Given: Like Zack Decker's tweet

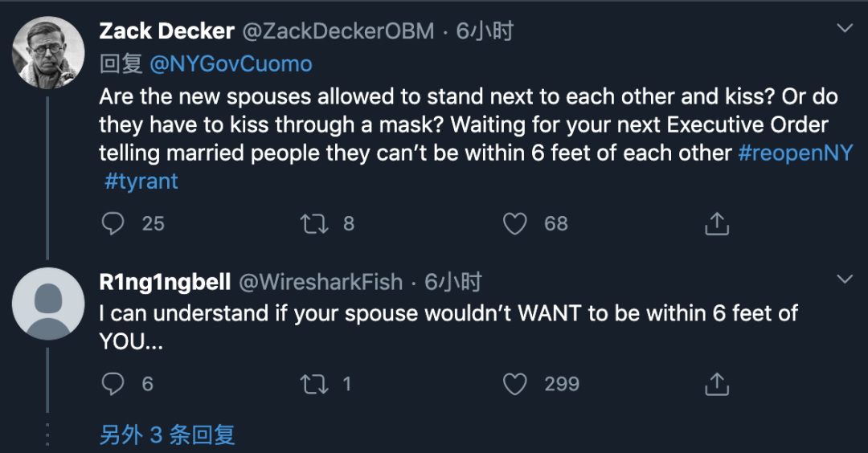Looking at the screenshot, I should pyautogui.click(x=515, y=223).
